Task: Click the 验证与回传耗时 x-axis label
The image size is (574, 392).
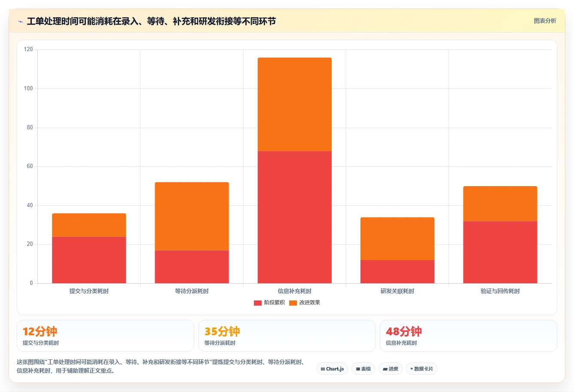Action: 500,291
